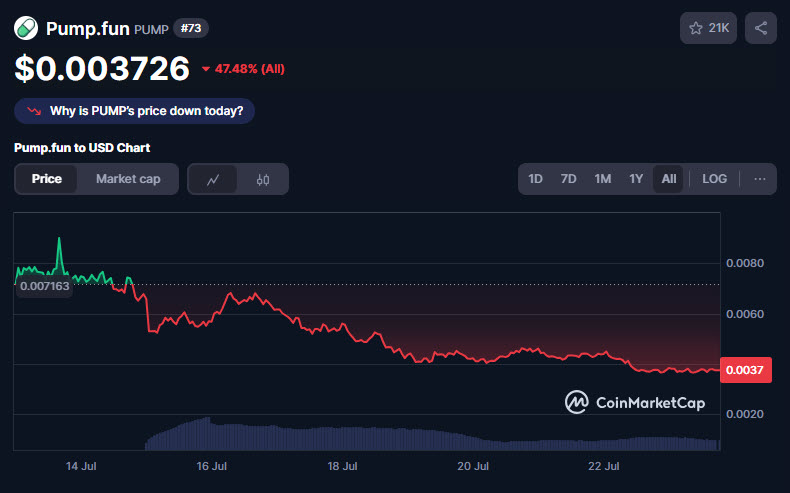This screenshot has width=790, height=493.
Task: Set chart range to 1D
Action: point(535,179)
